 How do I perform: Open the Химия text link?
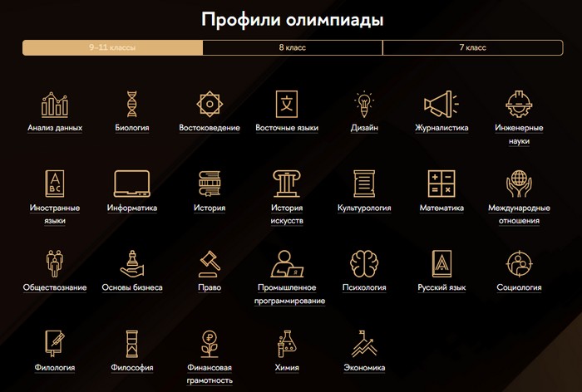[287, 368]
